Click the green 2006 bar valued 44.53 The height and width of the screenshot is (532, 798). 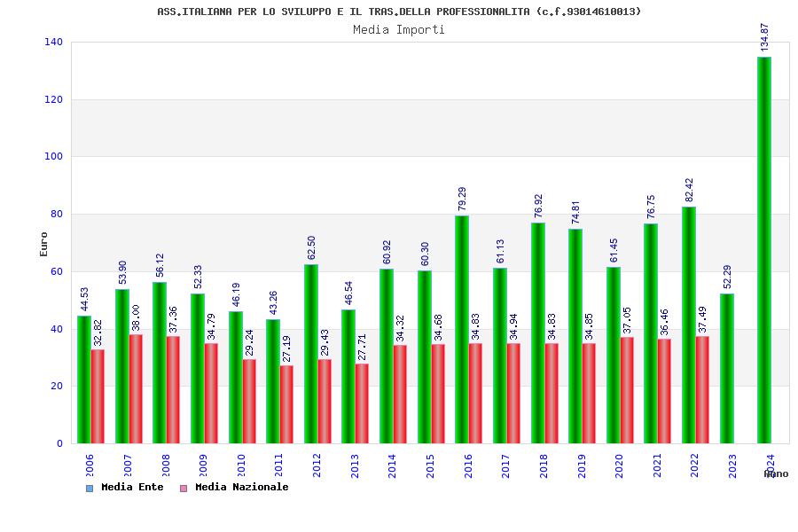click(x=84, y=379)
